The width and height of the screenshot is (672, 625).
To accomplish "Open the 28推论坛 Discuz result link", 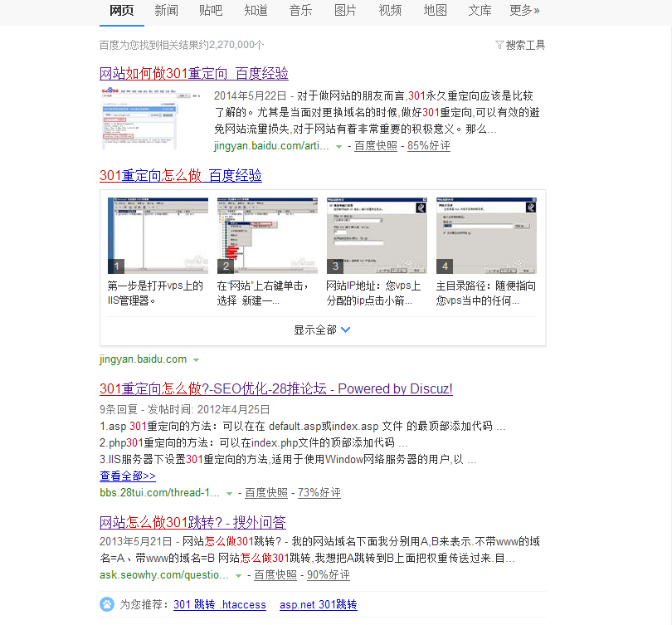I will pyautogui.click(x=276, y=388).
